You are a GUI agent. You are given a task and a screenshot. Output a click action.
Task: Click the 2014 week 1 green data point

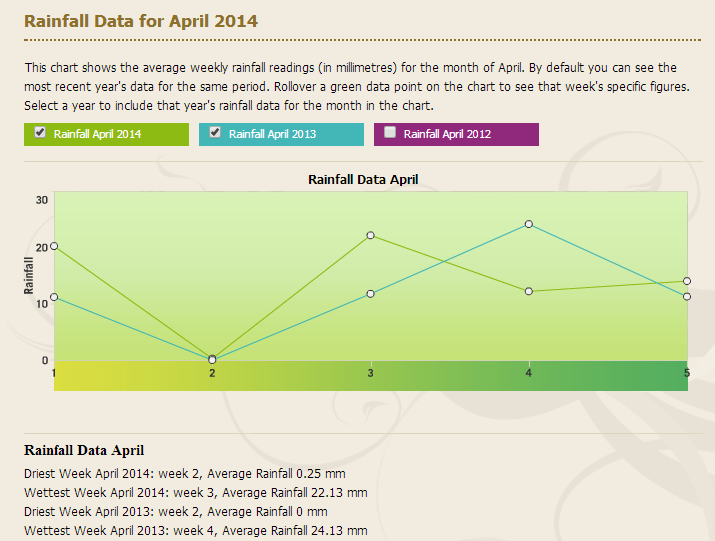54,246
